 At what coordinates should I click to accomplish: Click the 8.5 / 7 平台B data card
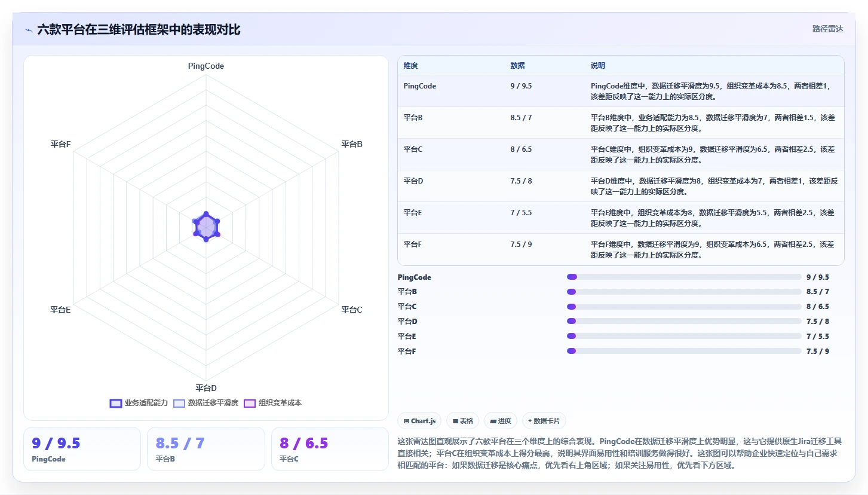[206, 449]
